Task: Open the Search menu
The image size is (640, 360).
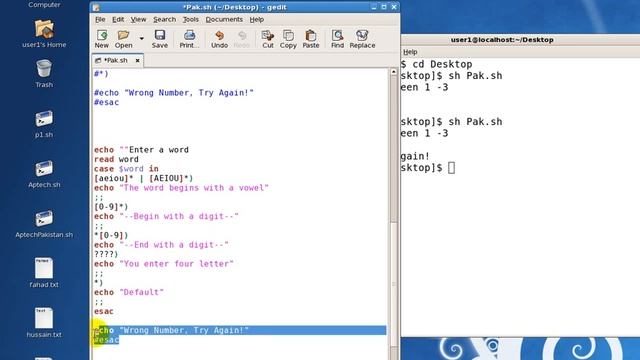Action: click(x=164, y=19)
